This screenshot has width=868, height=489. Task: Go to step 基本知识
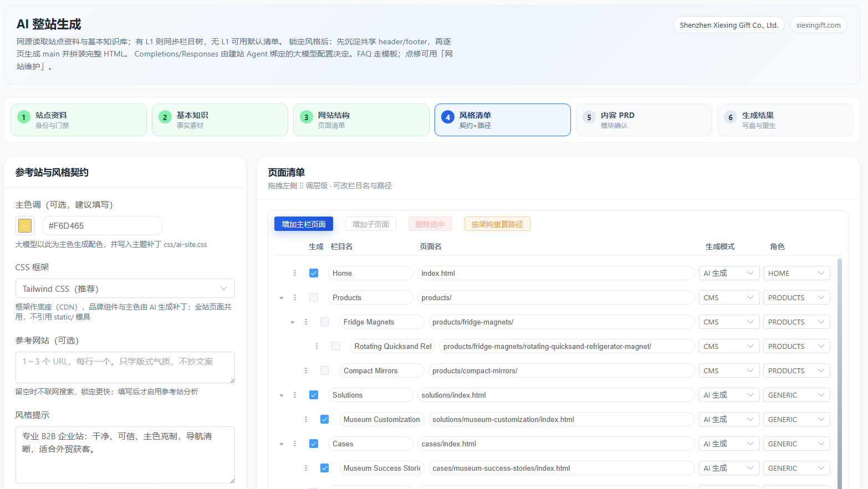[x=220, y=120]
